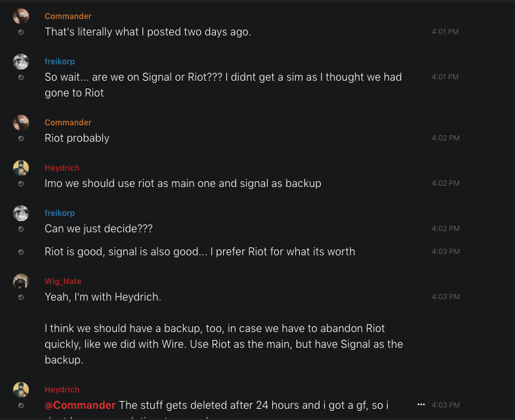Select Heydrich's avatar beside "Imo we should" message
The width and height of the screenshot is (515, 420).
click(x=21, y=168)
